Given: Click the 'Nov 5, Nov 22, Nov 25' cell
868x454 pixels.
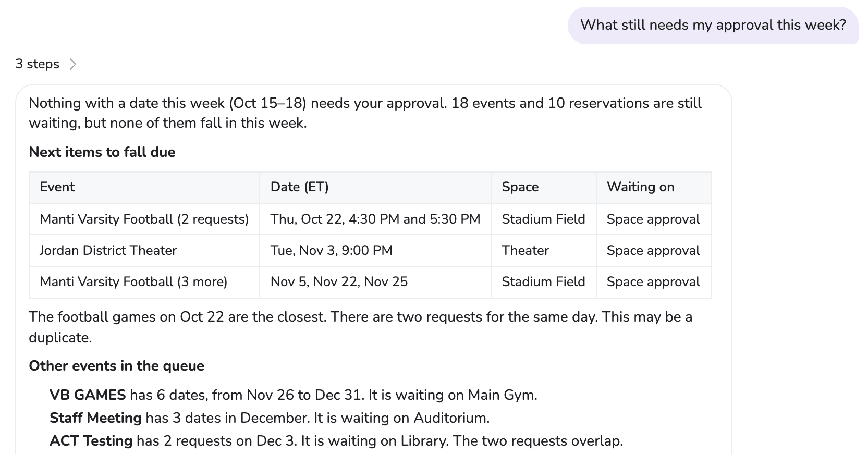Looking at the screenshot, I should point(375,282).
